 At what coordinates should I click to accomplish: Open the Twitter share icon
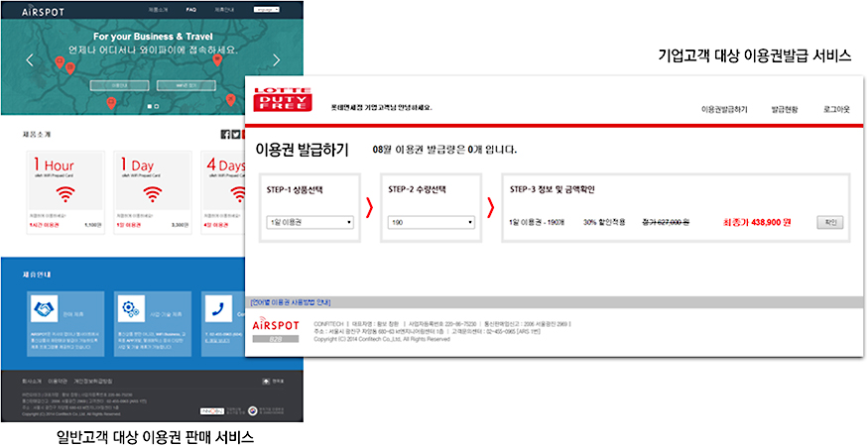[x=236, y=135]
